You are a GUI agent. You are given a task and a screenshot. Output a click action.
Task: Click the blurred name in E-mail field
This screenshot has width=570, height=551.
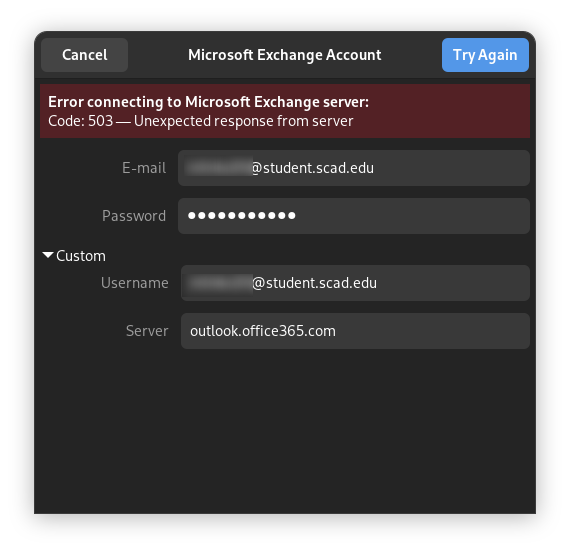click(x=218, y=168)
